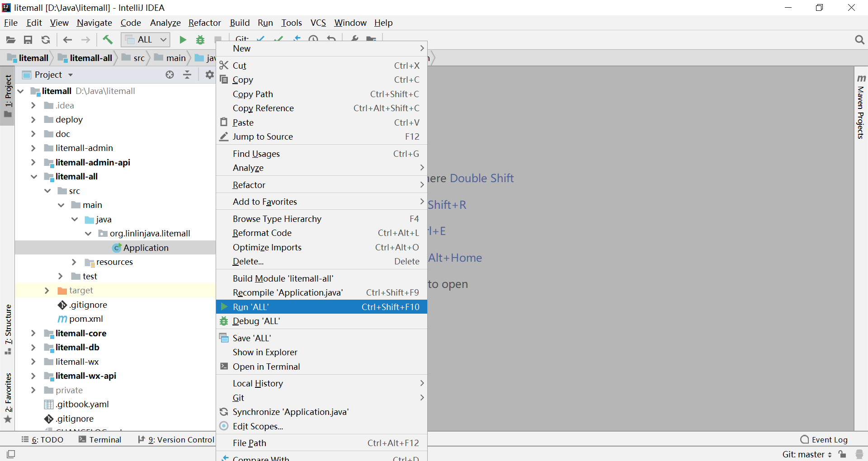Viewport: 868px width, 461px height.
Task: Open the Event Log panel
Action: pos(824,440)
